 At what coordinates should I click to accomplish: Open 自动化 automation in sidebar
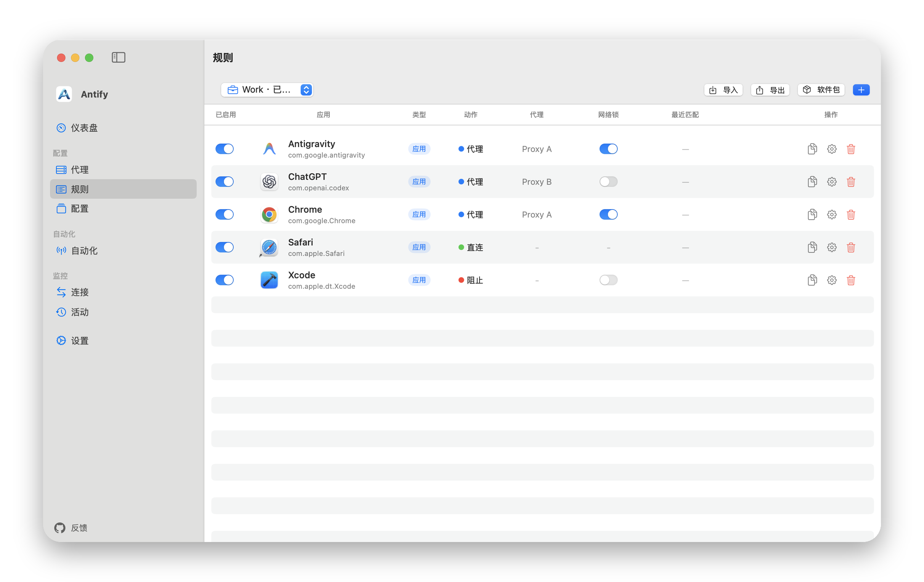click(x=123, y=251)
